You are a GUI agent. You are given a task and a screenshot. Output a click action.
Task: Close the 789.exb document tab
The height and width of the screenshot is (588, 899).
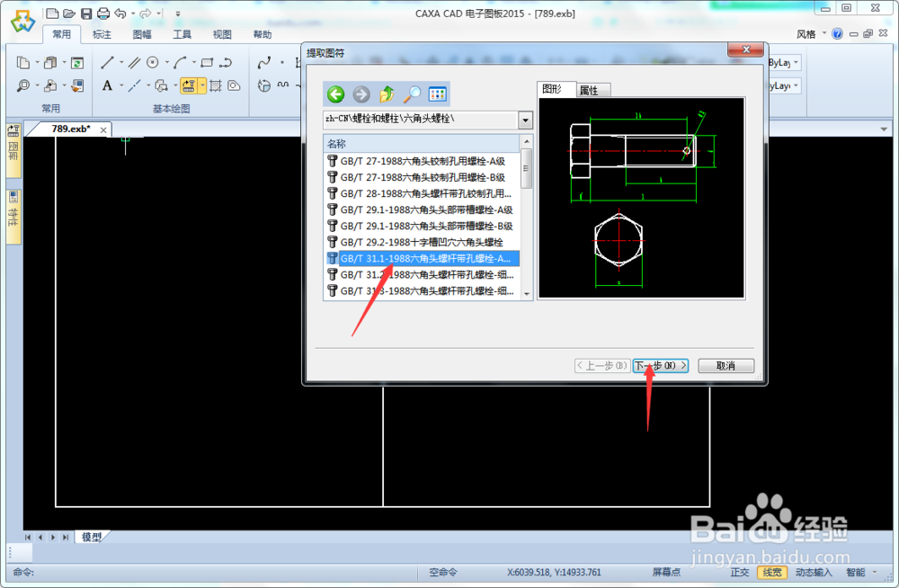[103, 130]
